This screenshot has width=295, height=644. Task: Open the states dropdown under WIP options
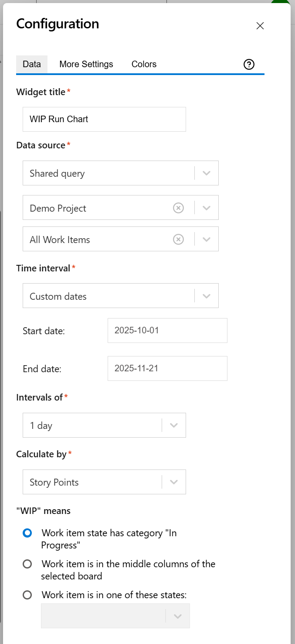[177, 616]
